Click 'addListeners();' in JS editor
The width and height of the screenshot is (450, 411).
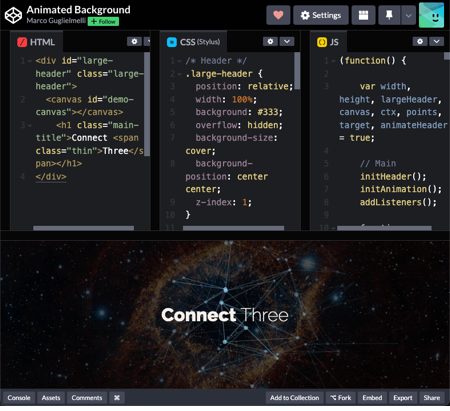click(x=398, y=202)
